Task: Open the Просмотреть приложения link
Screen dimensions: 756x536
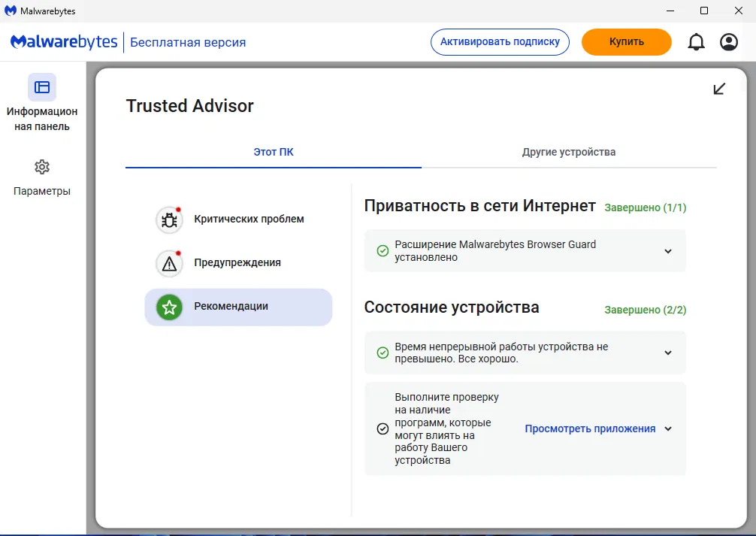Action: pos(590,428)
